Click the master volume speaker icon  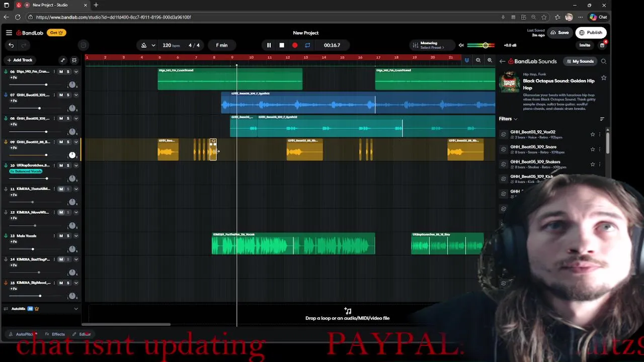click(x=461, y=45)
